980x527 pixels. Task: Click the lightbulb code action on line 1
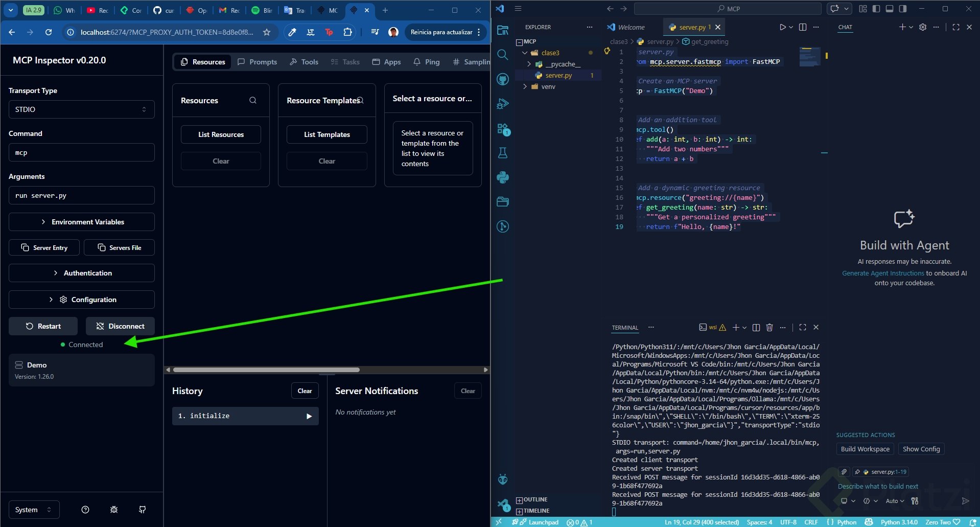[607, 51]
